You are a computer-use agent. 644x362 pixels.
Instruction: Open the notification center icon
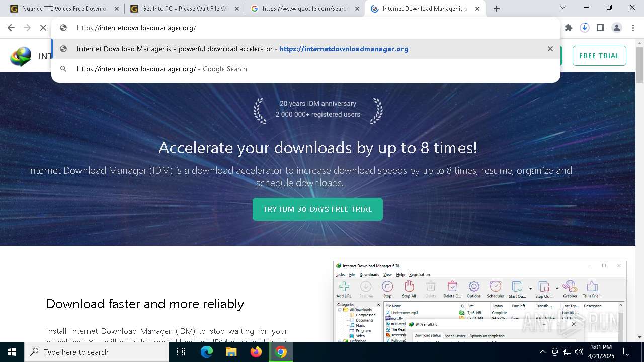click(x=627, y=352)
